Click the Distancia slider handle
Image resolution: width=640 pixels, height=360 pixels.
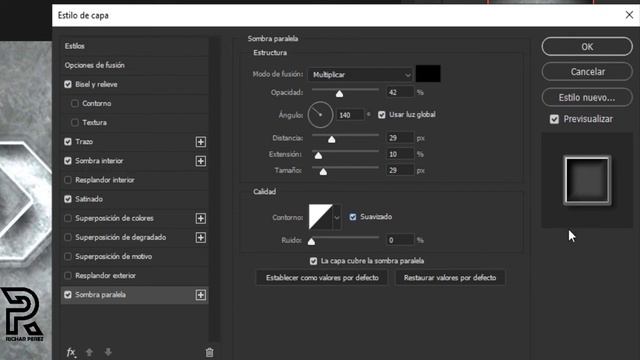click(331, 140)
